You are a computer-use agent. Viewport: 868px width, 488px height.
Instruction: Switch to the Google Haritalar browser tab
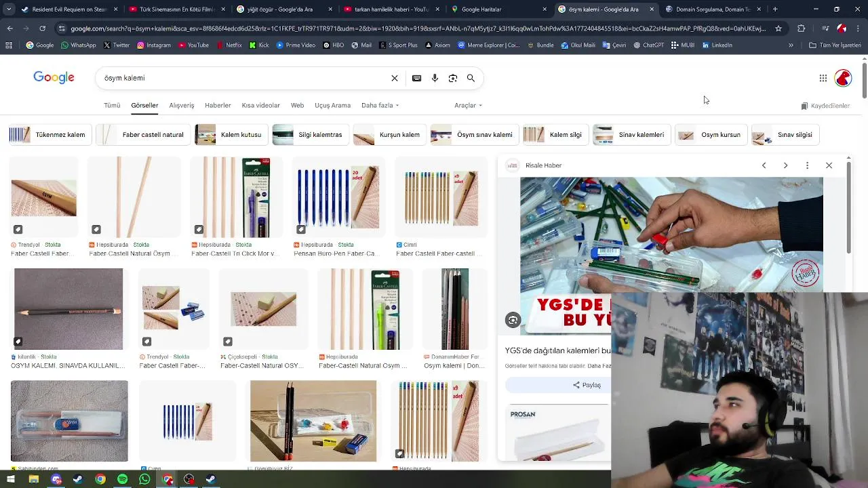point(498,9)
